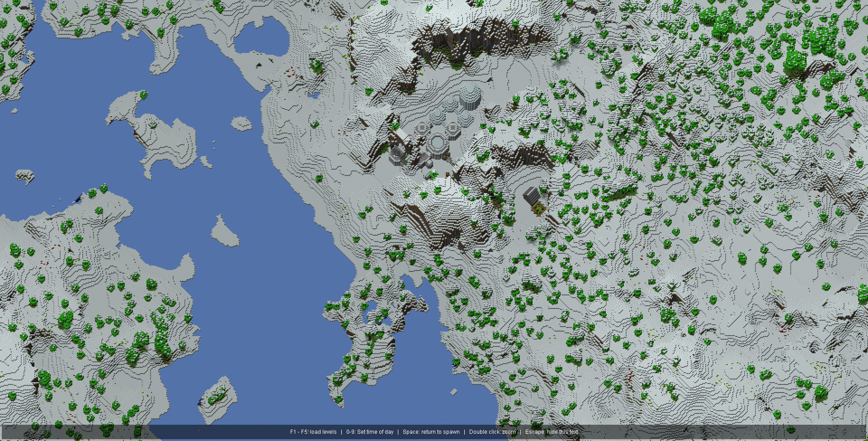Click the tiny white ice block in the southern water
This screenshot has width=868, height=441.
[454, 392]
